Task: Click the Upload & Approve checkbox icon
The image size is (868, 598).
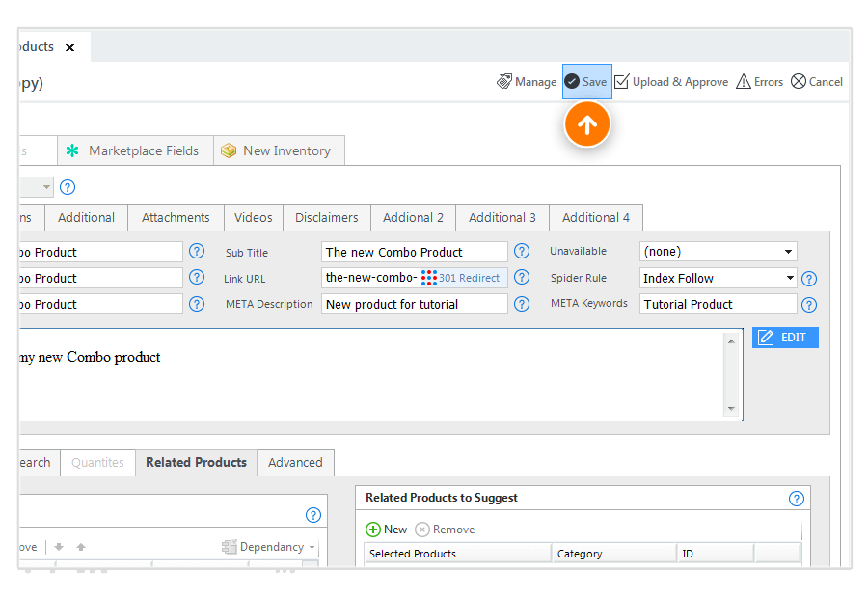Action: [622, 81]
